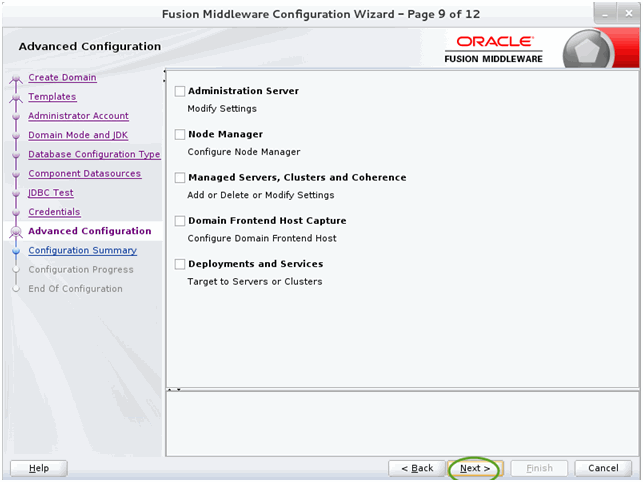Select the Advanced Configuration step
The height and width of the screenshot is (482, 643).
click(x=89, y=231)
